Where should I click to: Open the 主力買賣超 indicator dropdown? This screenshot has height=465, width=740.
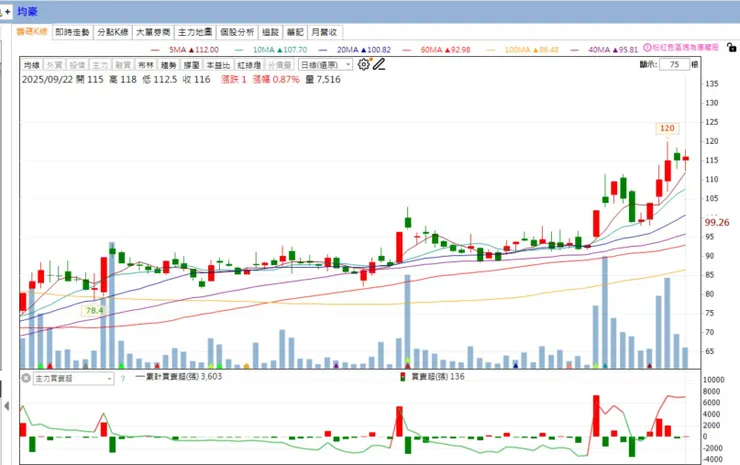point(74,379)
